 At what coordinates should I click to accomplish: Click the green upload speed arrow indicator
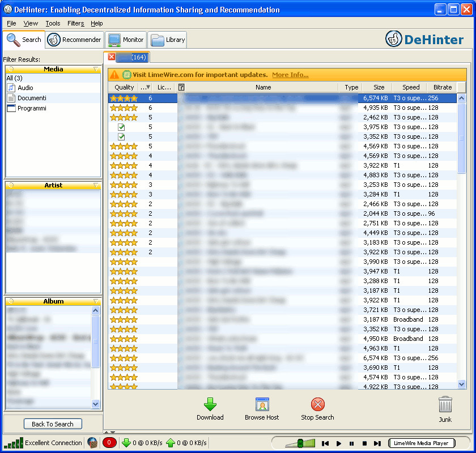coord(171,443)
